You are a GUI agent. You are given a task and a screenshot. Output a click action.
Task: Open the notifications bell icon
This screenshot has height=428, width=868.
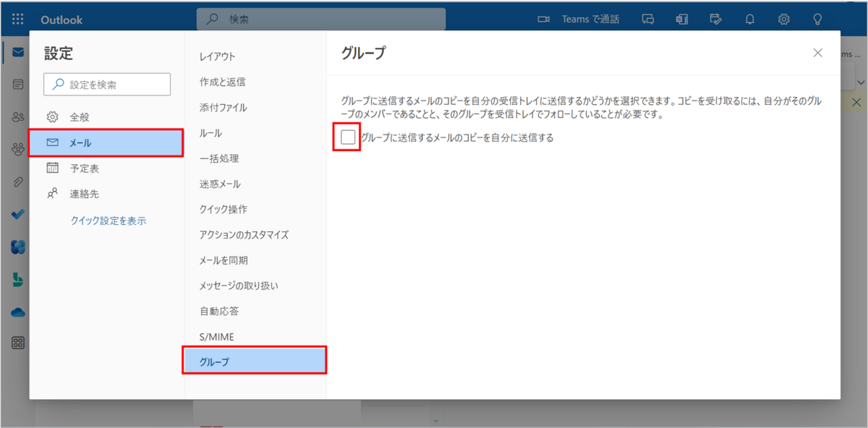pos(750,20)
